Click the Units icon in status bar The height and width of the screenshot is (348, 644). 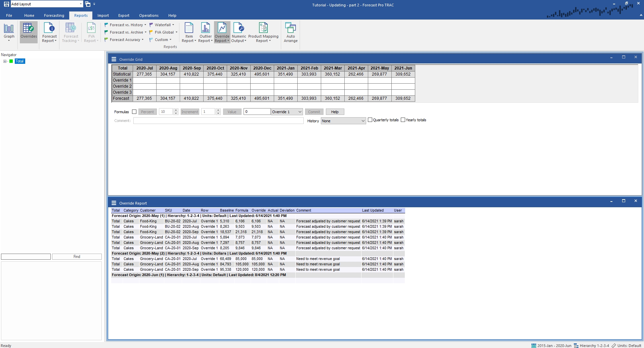click(614, 345)
